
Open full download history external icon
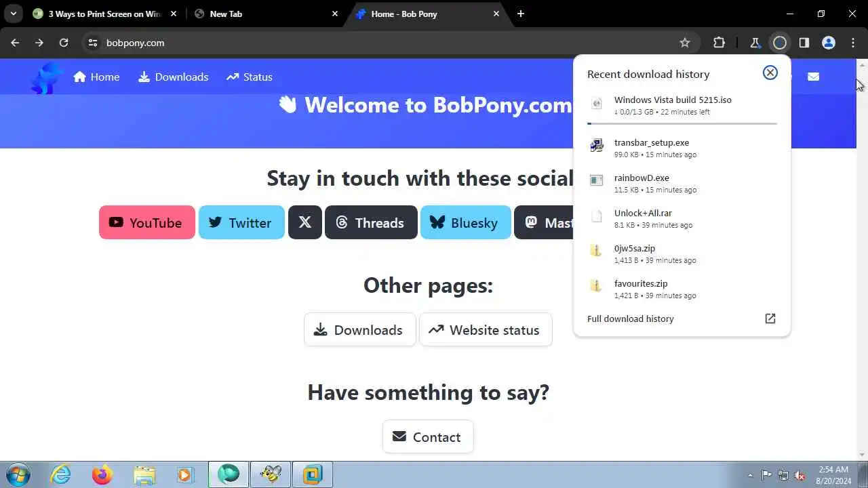(x=770, y=319)
